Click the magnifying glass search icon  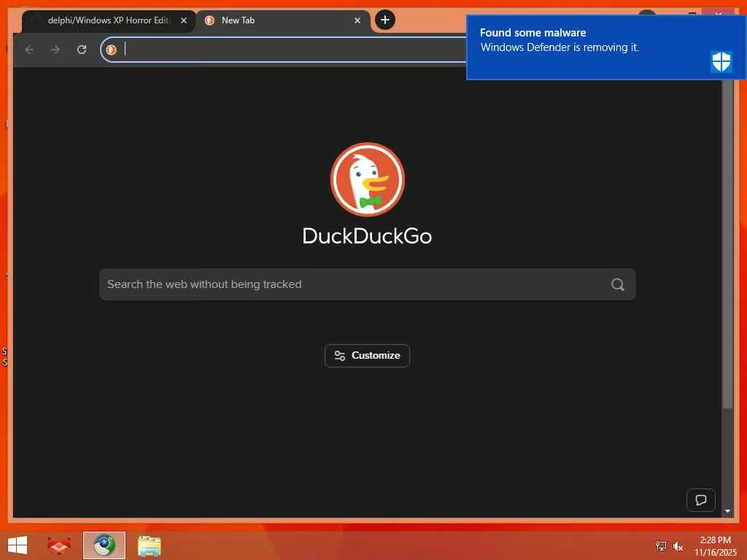(617, 284)
